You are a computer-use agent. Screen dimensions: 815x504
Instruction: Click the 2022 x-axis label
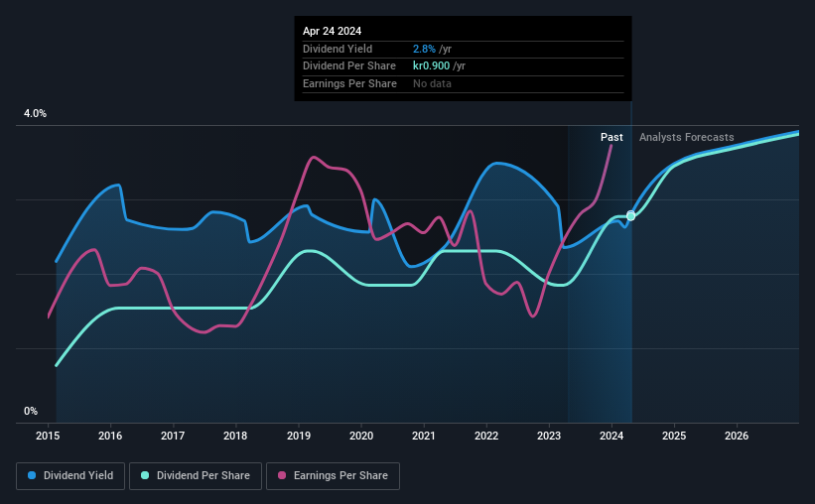(486, 436)
